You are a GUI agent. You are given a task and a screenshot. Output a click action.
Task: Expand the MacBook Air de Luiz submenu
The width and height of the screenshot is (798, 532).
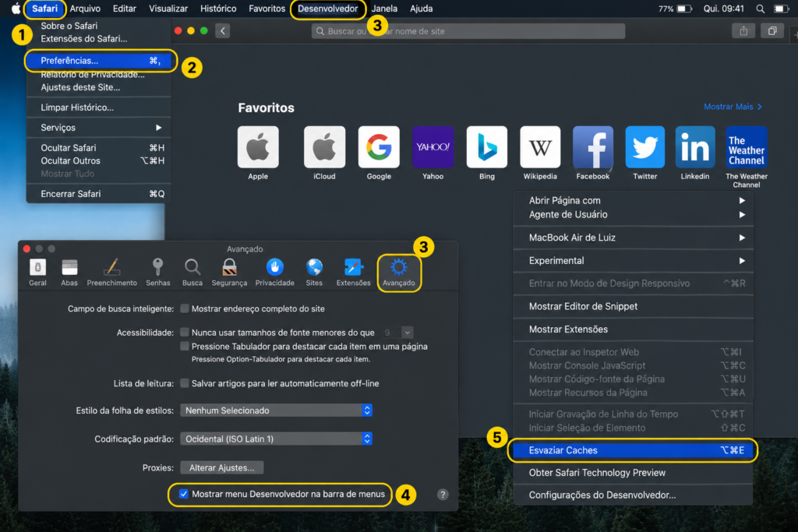pyautogui.click(x=633, y=238)
